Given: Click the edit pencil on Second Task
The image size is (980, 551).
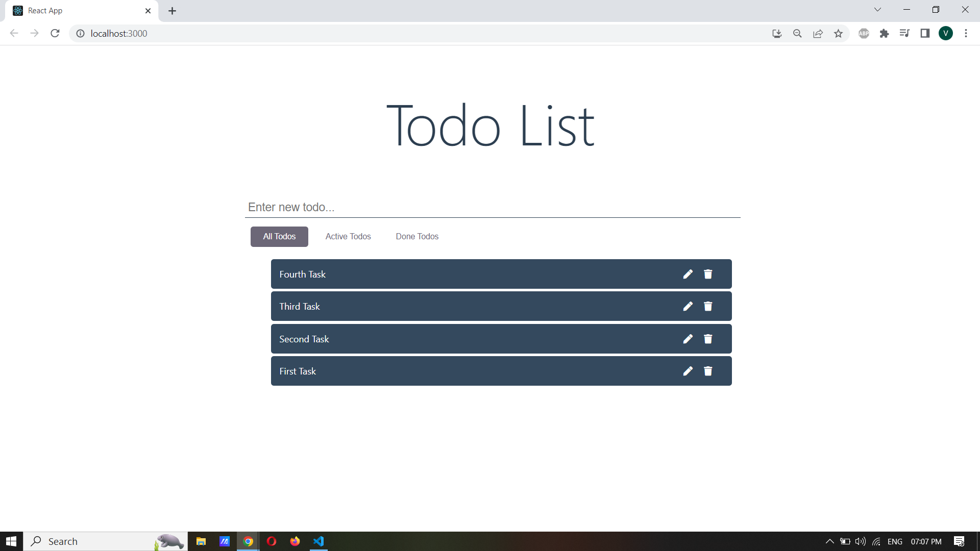Looking at the screenshot, I should [x=688, y=339].
